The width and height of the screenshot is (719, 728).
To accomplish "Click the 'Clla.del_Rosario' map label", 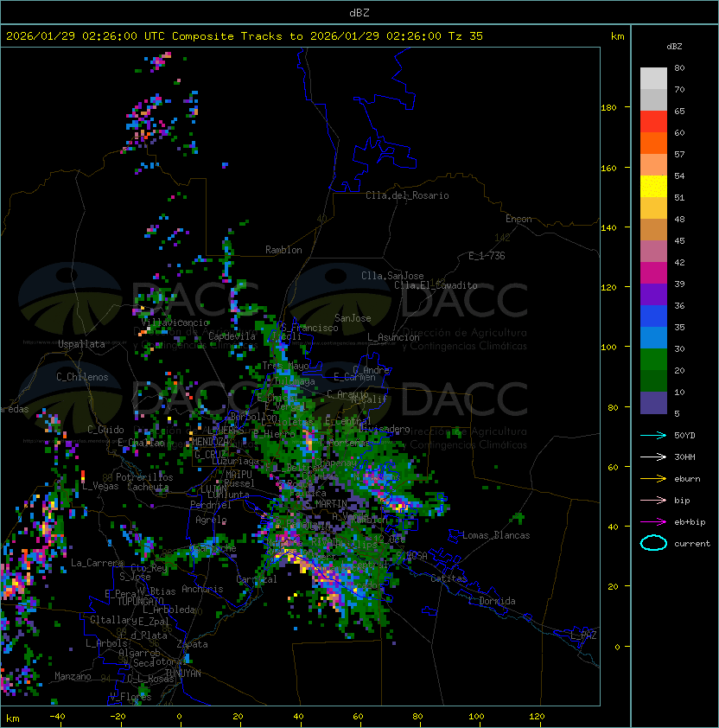I will click(x=407, y=195).
